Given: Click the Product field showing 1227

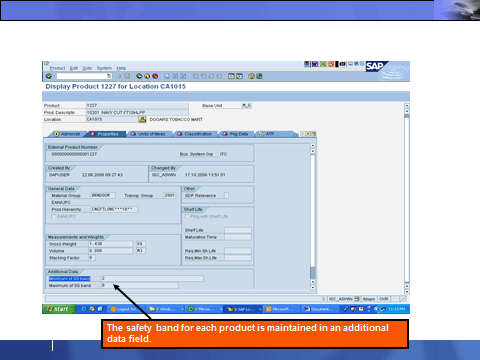Looking at the screenshot, I should pos(137,105).
